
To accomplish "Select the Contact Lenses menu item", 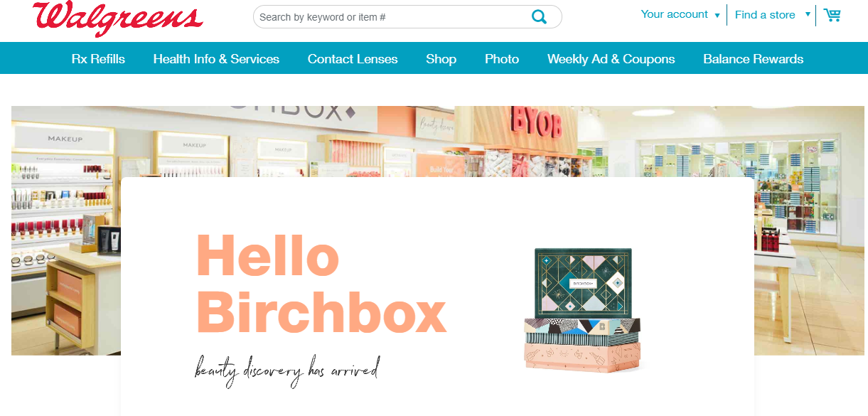I will pos(353,59).
